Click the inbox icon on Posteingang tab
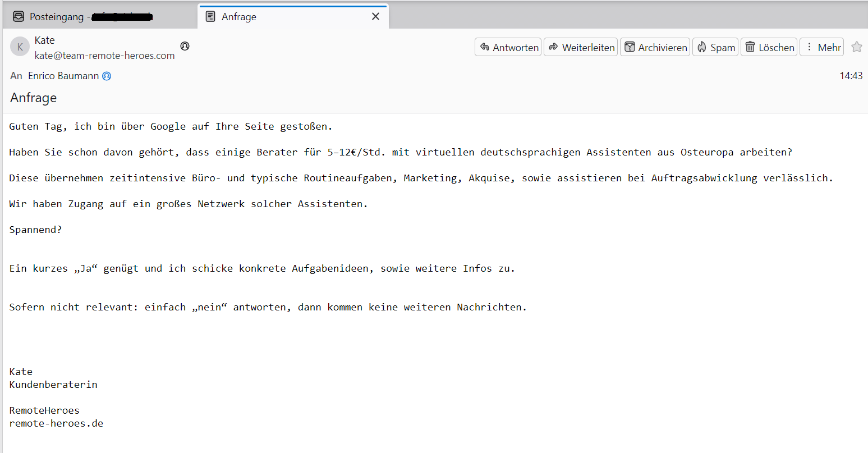Image resolution: width=868 pixels, height=453 pixels. pyautogui.click(x=19, y=17)
